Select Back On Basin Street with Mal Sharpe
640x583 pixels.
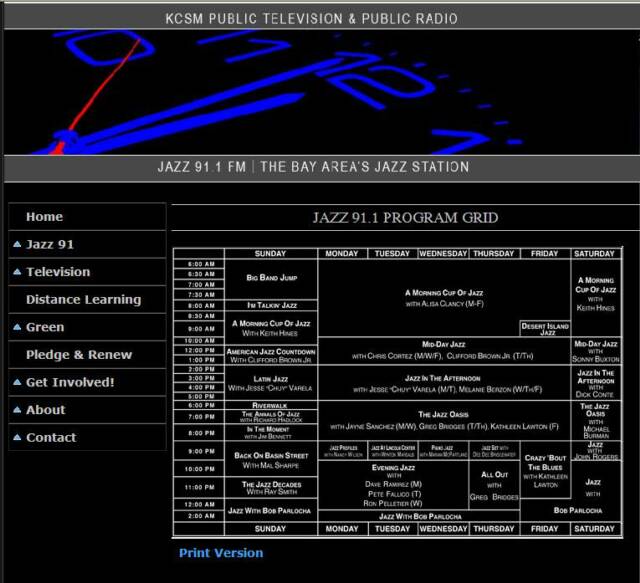click(271, 459)
